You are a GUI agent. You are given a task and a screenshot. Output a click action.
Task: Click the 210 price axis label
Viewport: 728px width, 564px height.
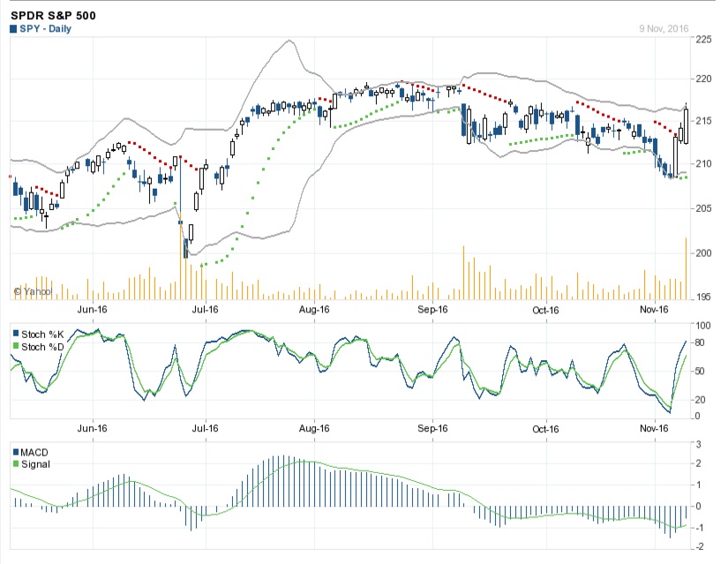pos(703,163)
